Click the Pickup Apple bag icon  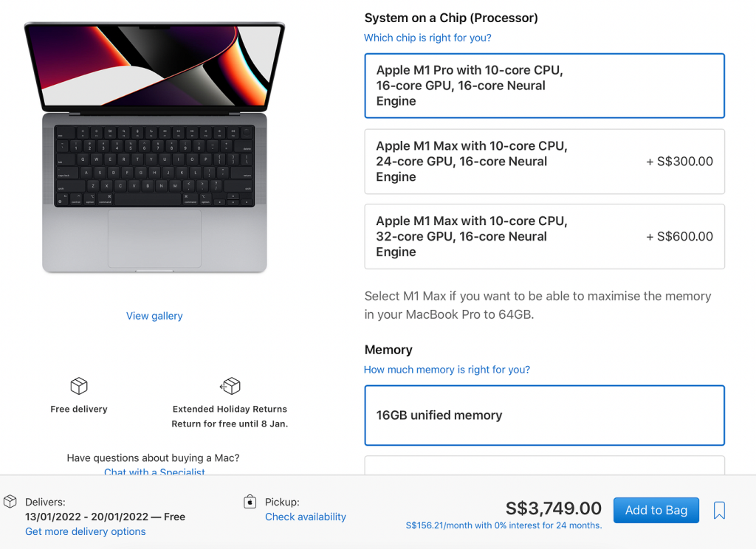pos(250,502)
